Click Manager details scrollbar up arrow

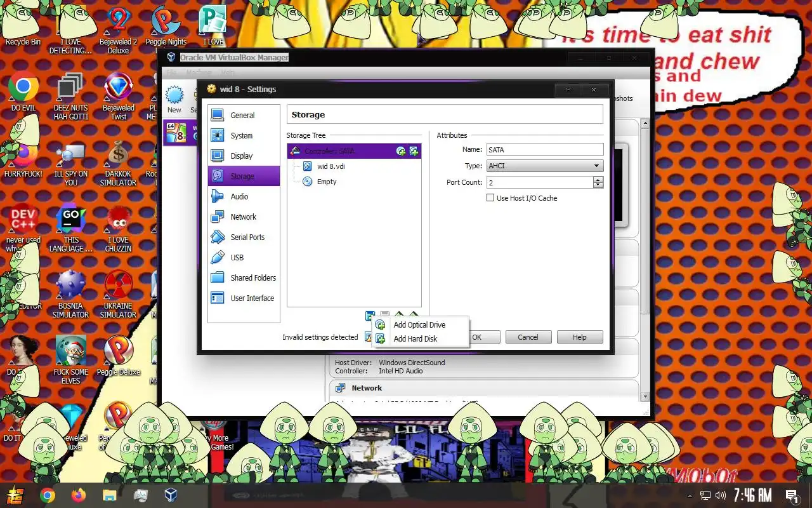(645, 123)
